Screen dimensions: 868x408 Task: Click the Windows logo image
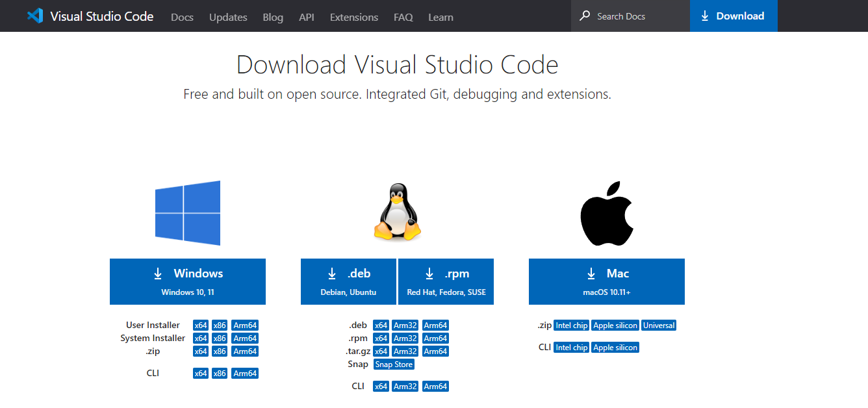click(188, 213)
